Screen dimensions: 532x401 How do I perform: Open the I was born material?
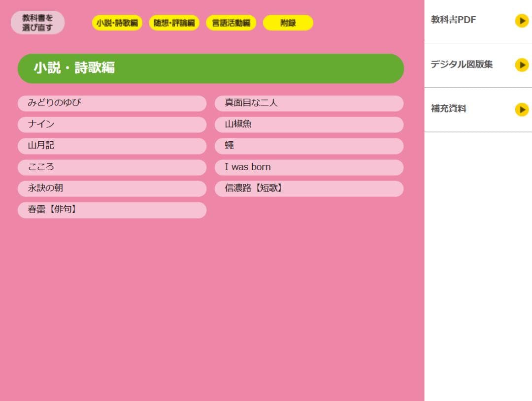[x=309, y=167]
